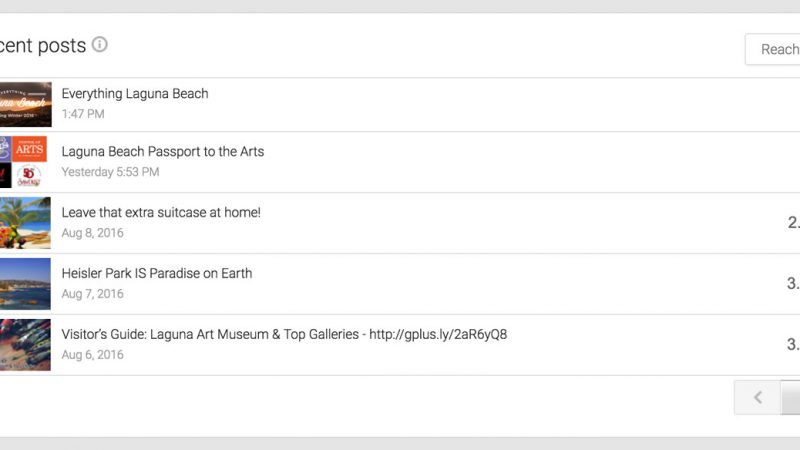Click the Passport to the Arts thumbnail
800x450 pixels.
23,162
